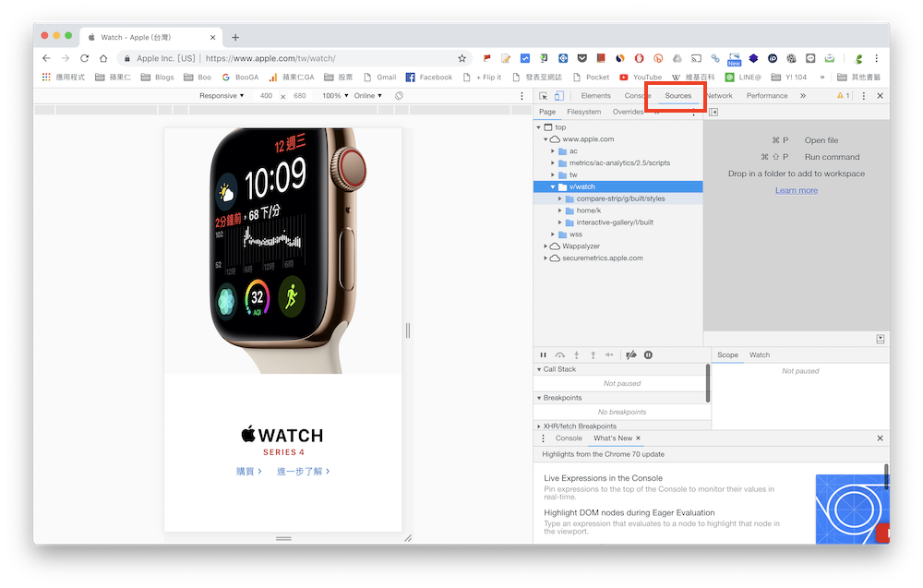This screenshot has width=923, height=588.
Task: Click the home button in Chrome toolbar
Action: click(x=103, y=58)
